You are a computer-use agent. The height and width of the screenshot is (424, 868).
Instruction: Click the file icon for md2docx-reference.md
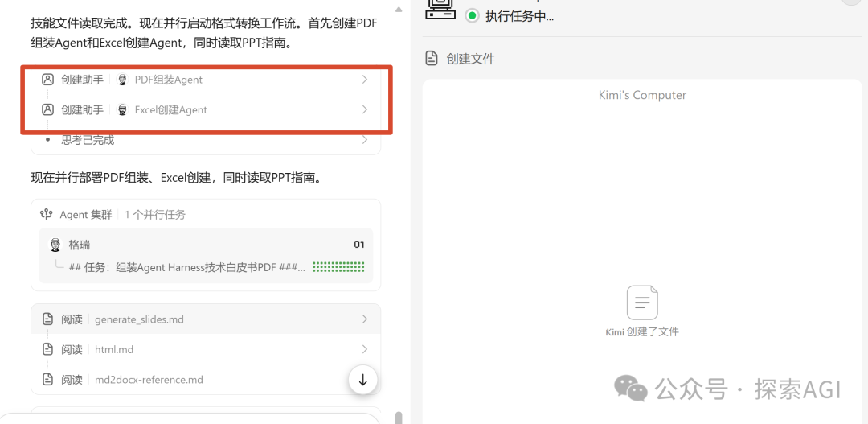(47, 380)
